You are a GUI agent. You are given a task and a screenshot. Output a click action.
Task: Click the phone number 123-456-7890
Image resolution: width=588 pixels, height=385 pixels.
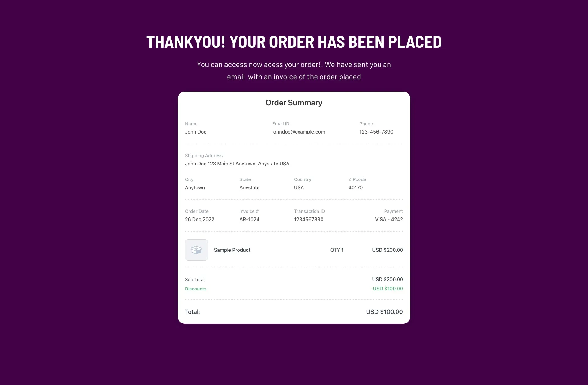[376, 132]
